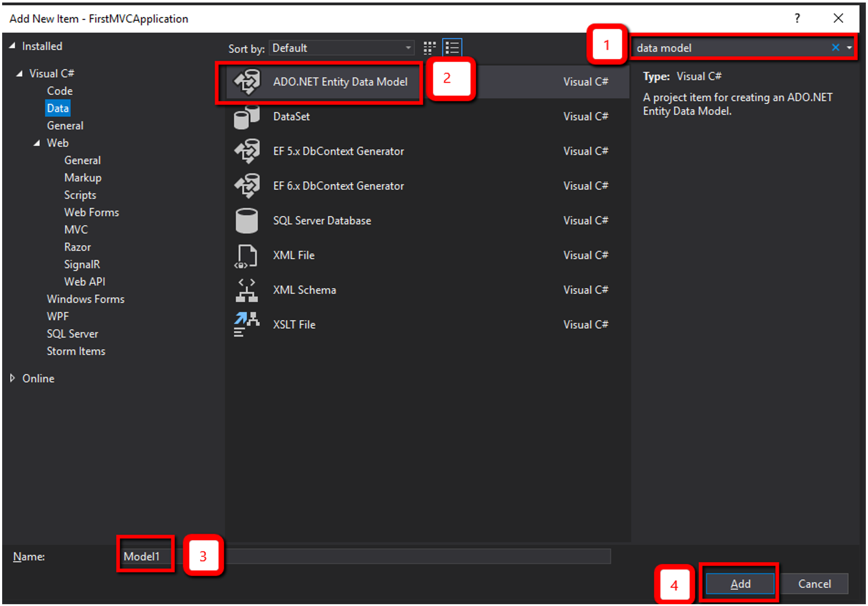Click the XML Schema template icon
The width and height of the screenshot is (868, 606).
coord(247,290)
